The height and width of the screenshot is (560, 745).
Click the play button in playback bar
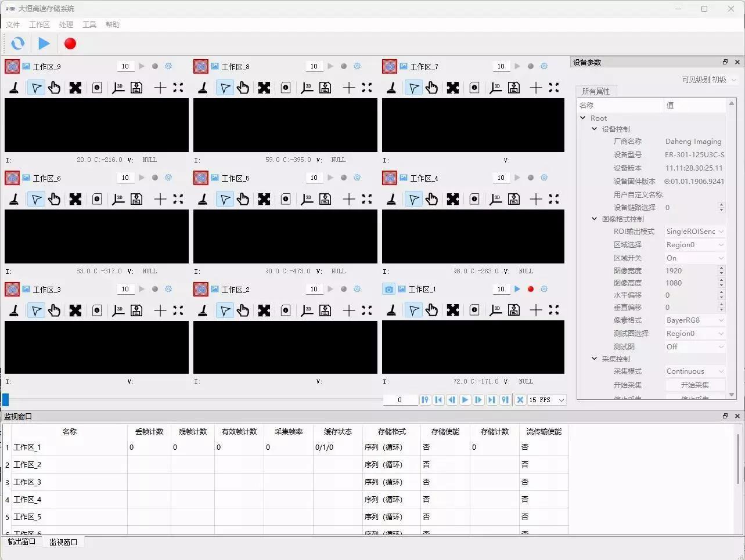coord(465,400)
